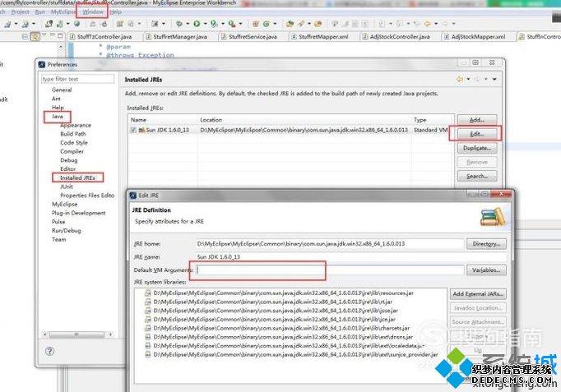Open the Preferences back-history dropdown arrow
561x392 pixels.
tap(468, 80)
